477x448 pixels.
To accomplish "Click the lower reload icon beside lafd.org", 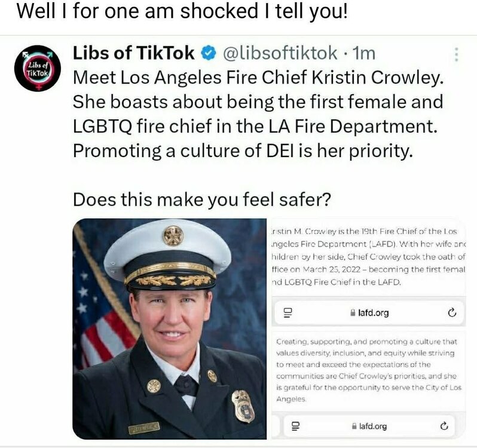I will [x=444, y=426].
